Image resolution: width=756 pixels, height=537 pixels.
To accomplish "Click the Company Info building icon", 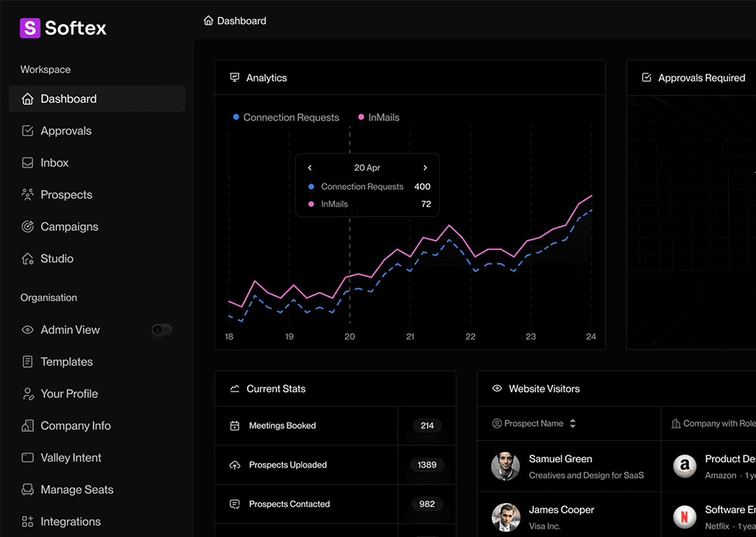I will point(28,426).
